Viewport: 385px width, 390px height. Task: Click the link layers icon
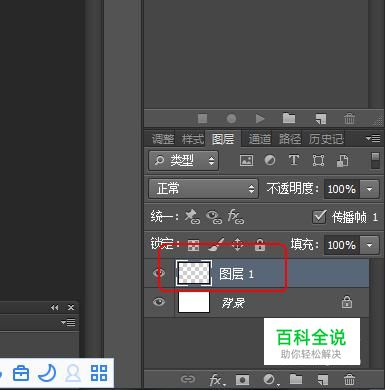pyautogui.click(x=188, y=379)
